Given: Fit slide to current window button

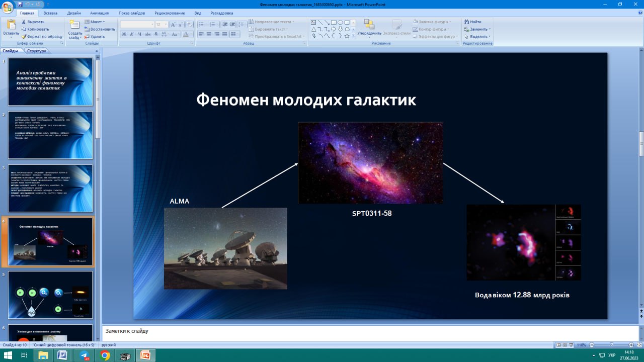Looking at the screenshot, I should [x=639, y=345].
